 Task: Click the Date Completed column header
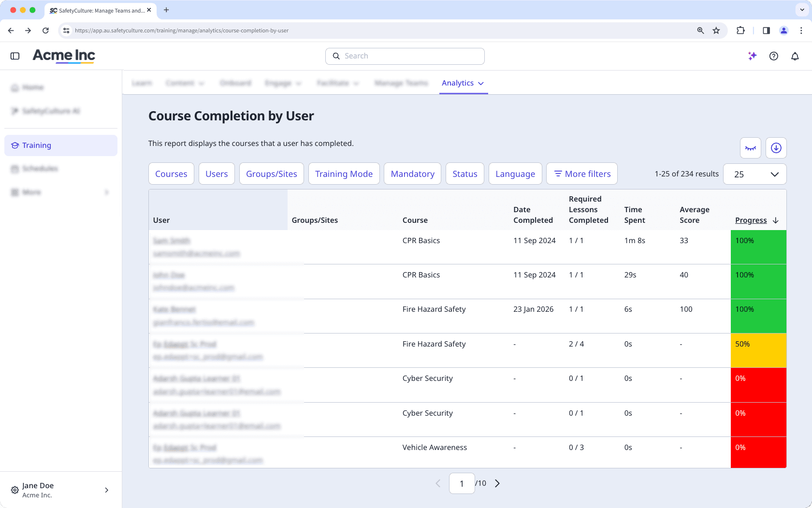533,215
